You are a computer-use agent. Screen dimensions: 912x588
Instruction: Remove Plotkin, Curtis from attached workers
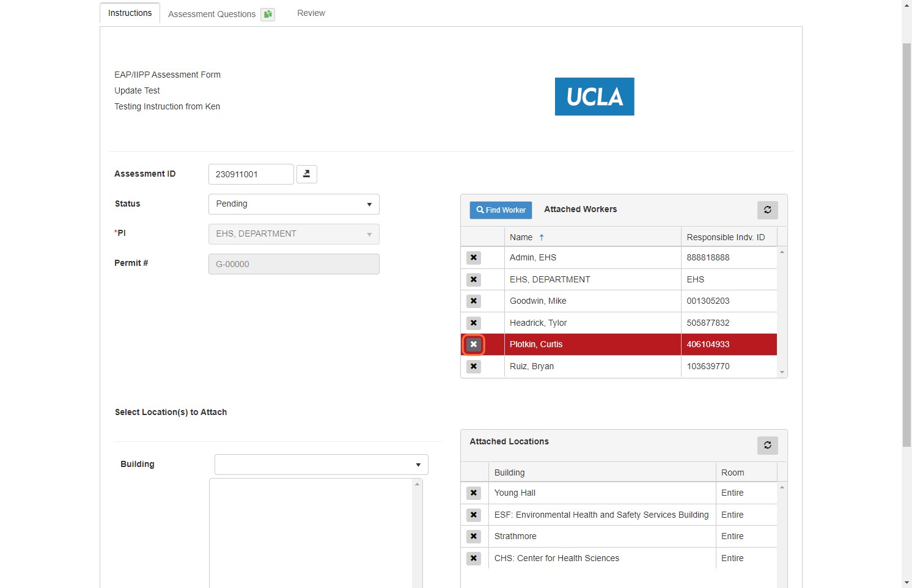pyautogui.click(x=474, y=345)
